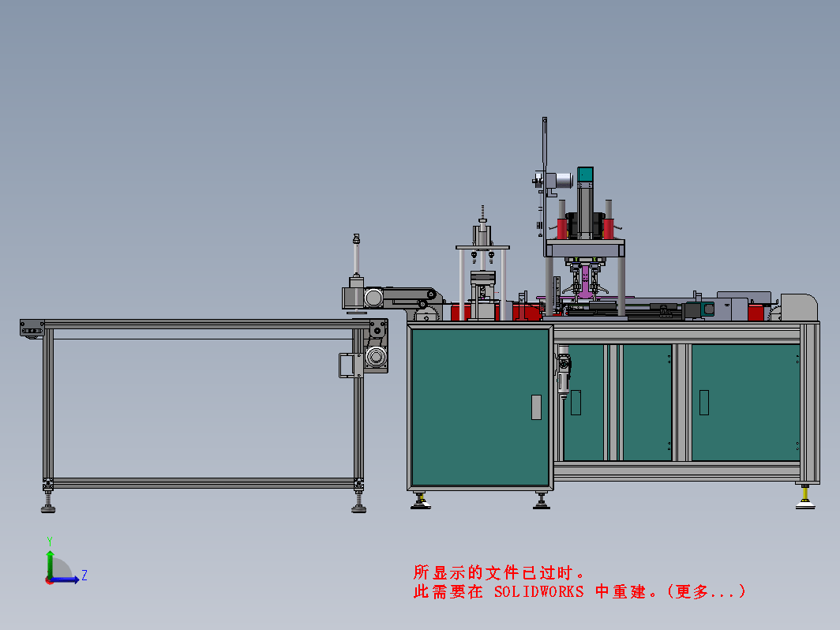The width and height of the screenshot is (840, 630).
Task: Click the conveyor frame top rail
Action: pyautogui.click(x=206, y=324)
